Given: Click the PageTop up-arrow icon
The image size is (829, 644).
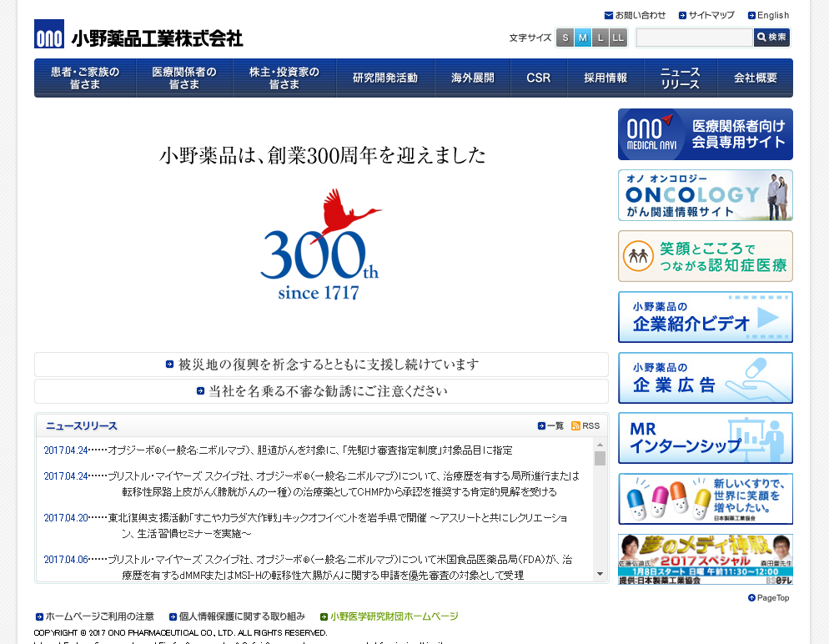Looking at the screenshot, I should point(751,597).
